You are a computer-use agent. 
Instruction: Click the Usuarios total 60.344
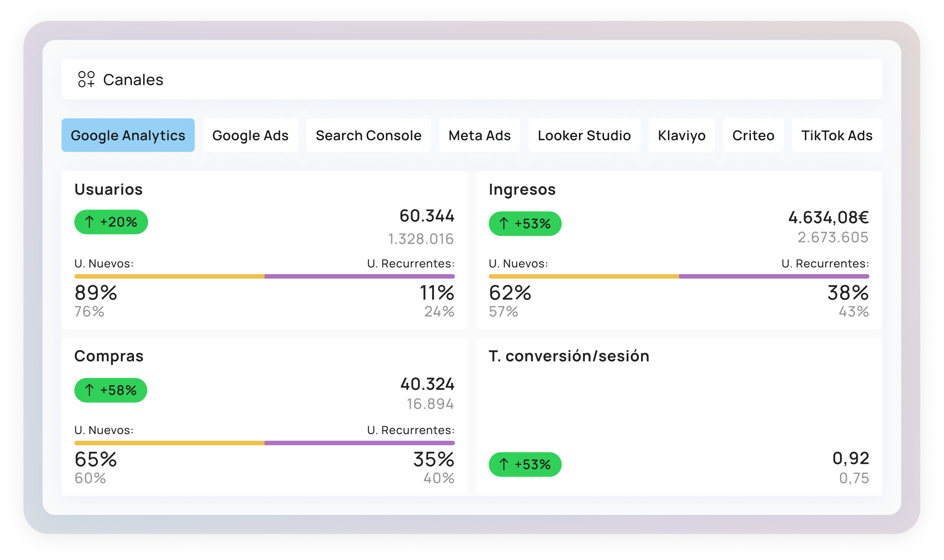427,216
